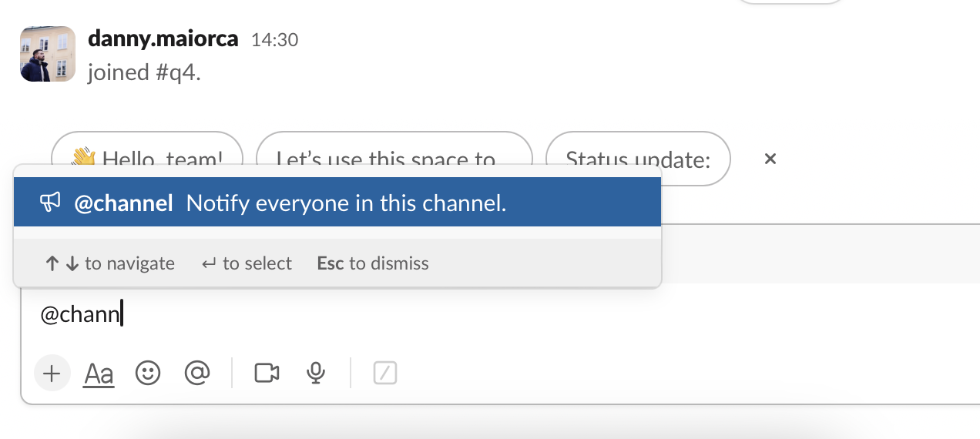Open danny.maiorca profile avatar
This screenshot has width=980, height=439.
click(x=48, y=54)
